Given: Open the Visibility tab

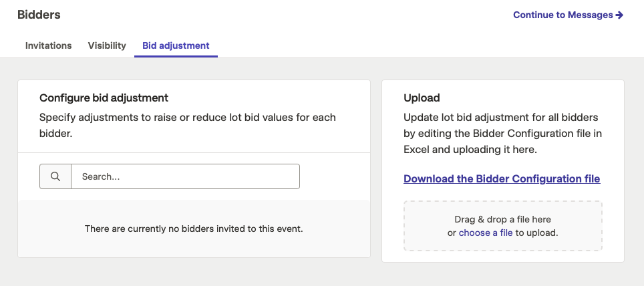Looking at the screenshot, I should [x=107, y=45].
